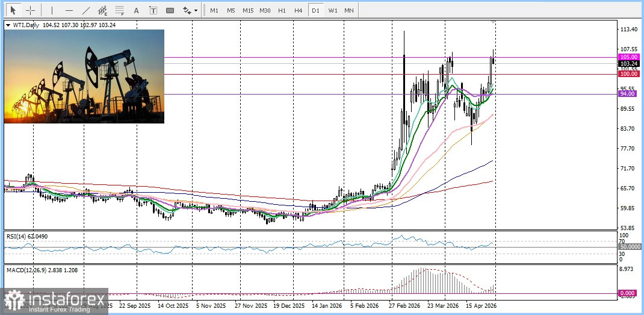Screen dimensions: 644x315
Task: Pick the horizontal line tool
Action: 69,10
